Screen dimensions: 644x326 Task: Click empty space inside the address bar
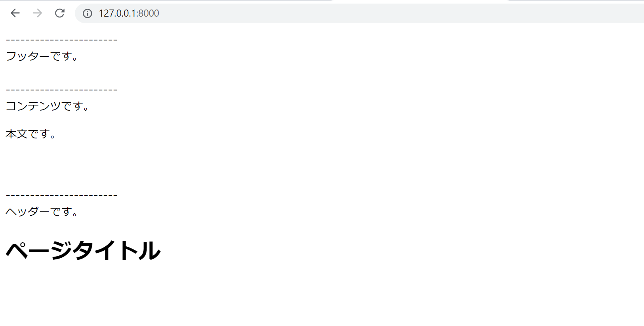[356, 13]
